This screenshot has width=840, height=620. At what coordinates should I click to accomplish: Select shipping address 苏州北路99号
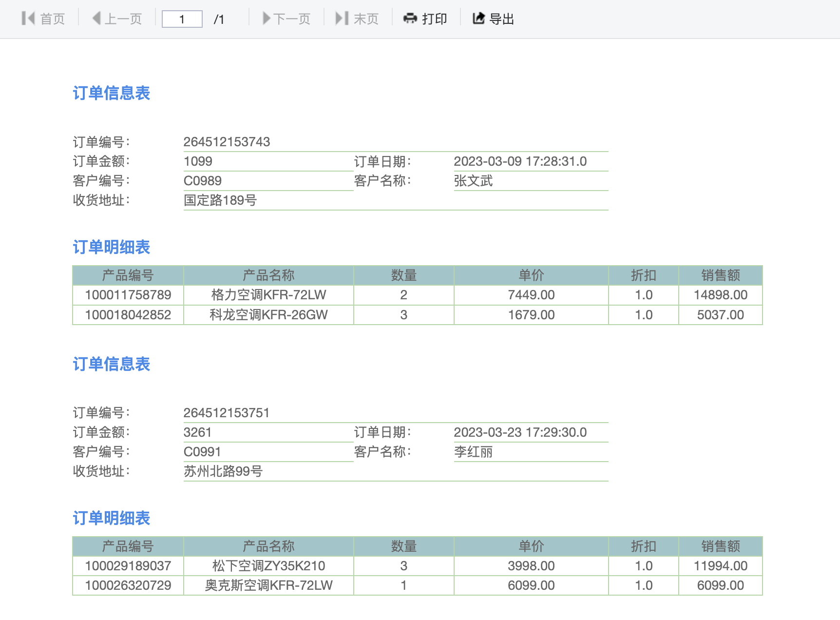[x=223, y=471]
